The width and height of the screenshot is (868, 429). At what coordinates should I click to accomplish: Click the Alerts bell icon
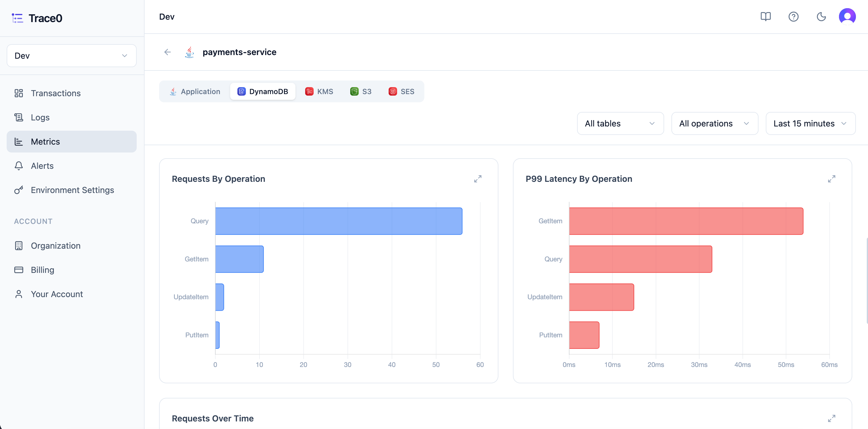pos(18,166)
